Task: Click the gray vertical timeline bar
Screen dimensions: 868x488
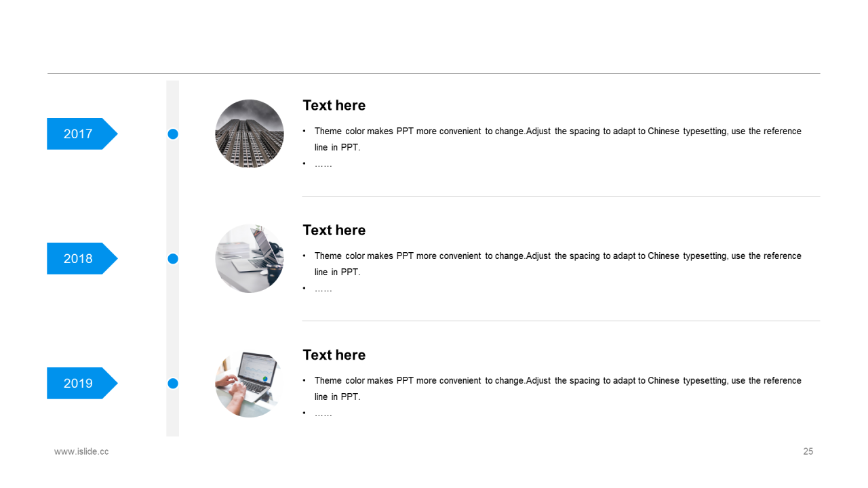Action: 173,258
